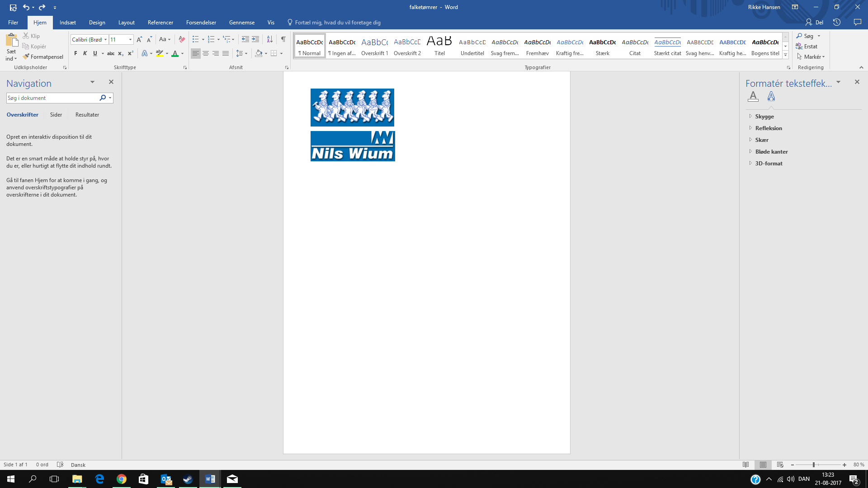The height and width of the screenshot is (488, 868).
Task: Open line spacing dropdown
Action: pyautogui.click(x=242, y=53)
